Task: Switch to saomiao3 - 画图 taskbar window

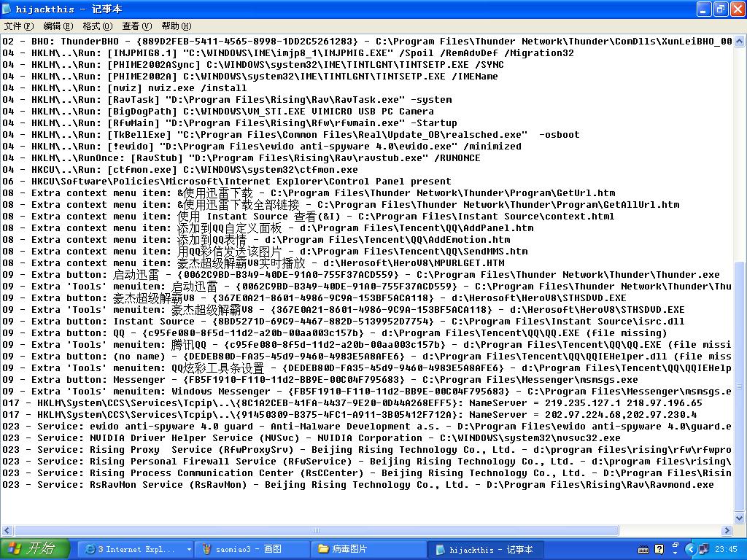Action: (251, 550)
